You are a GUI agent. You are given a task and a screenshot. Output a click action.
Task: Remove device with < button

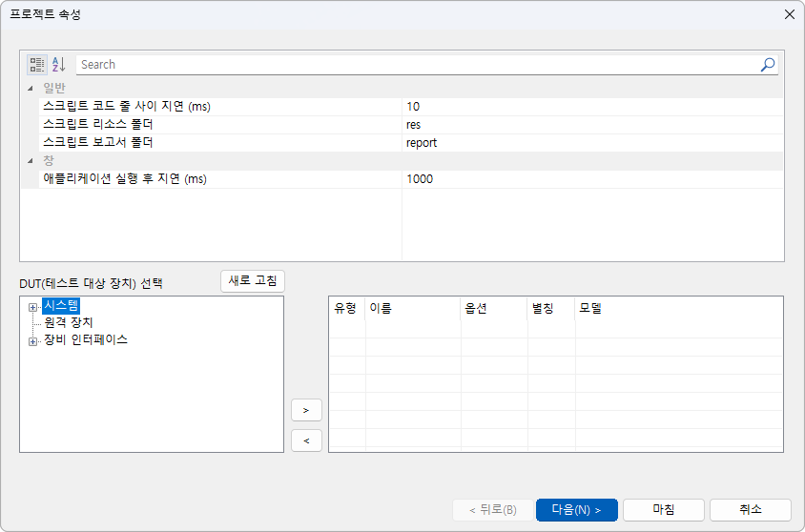306,440
